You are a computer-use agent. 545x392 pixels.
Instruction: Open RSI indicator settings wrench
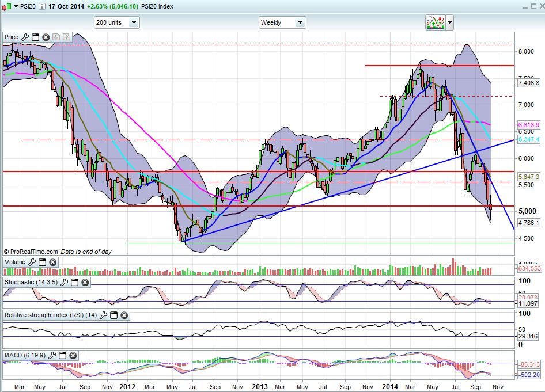(103, 315)
